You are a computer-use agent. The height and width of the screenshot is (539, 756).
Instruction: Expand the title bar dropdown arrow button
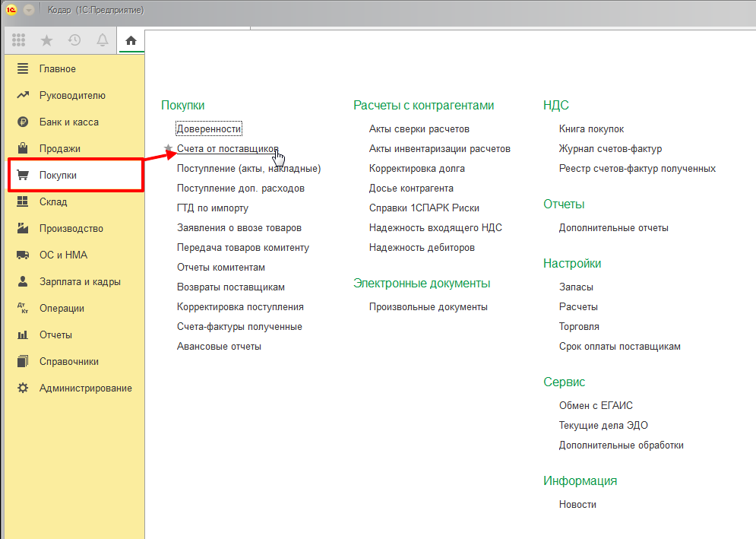coord(29,10)
